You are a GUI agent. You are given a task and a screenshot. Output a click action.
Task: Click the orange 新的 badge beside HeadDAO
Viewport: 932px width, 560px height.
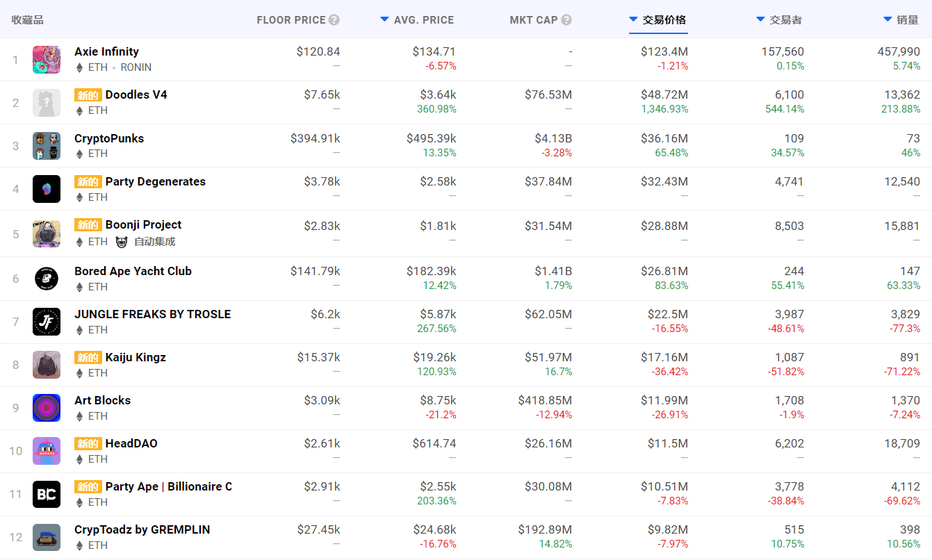[88, 444]
